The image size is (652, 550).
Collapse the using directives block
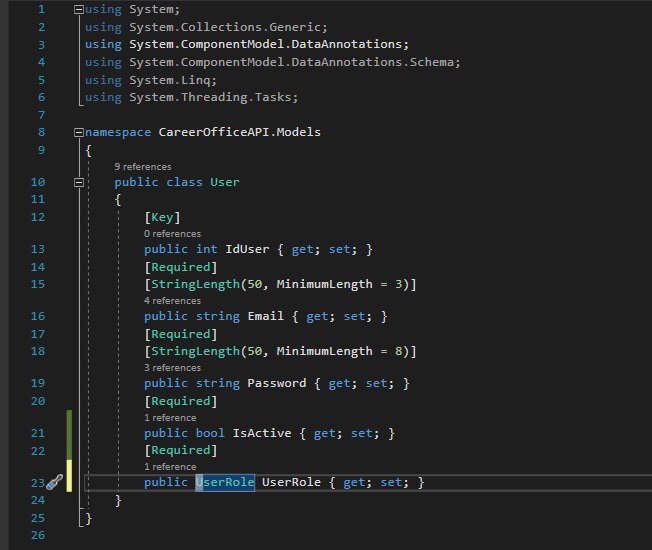coord(79,10)
